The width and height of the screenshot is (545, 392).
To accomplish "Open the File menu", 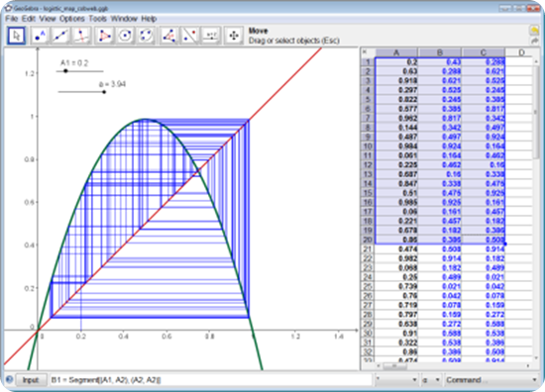I will tap(12, 19).
